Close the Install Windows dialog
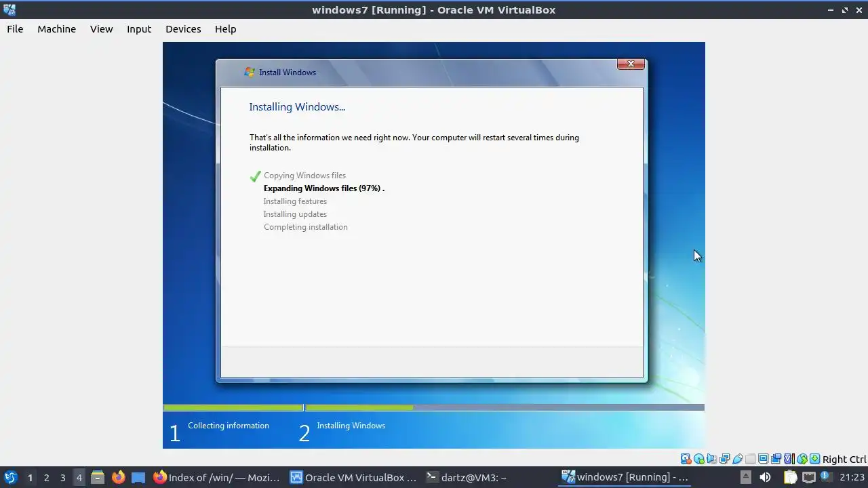 pyautogui.click(x=631, y=64)
